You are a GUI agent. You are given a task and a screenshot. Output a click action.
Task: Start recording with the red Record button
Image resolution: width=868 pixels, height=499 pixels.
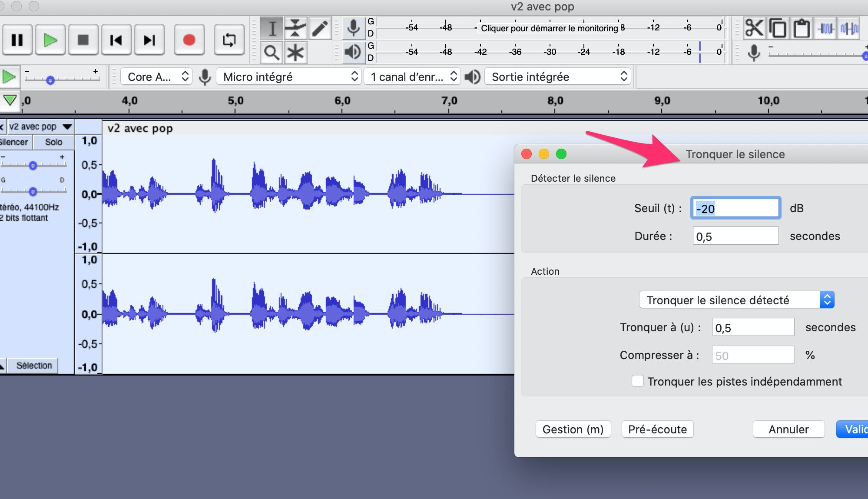189,40
